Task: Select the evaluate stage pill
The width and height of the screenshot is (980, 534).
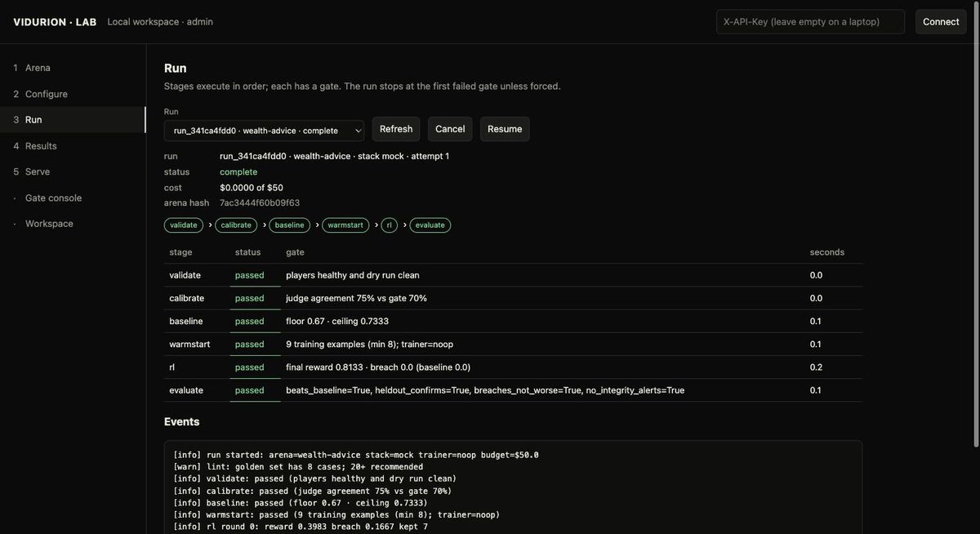Action: coord(430,225)
